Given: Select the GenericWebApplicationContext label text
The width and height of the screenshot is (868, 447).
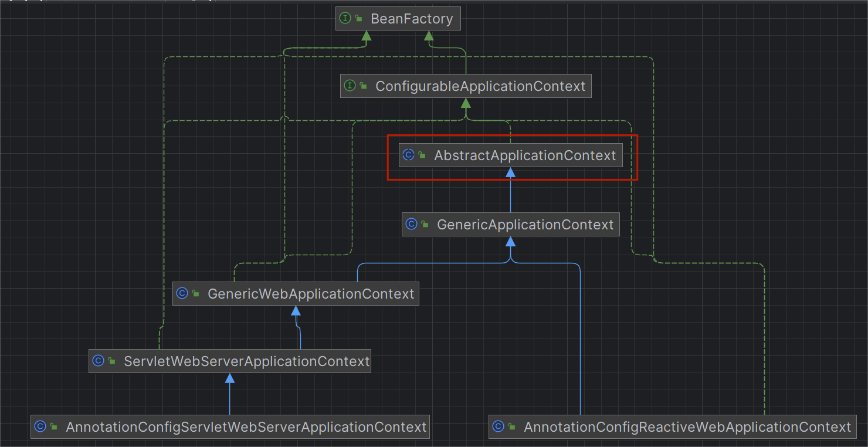Looking at the screenshot, I should [311, 294].
